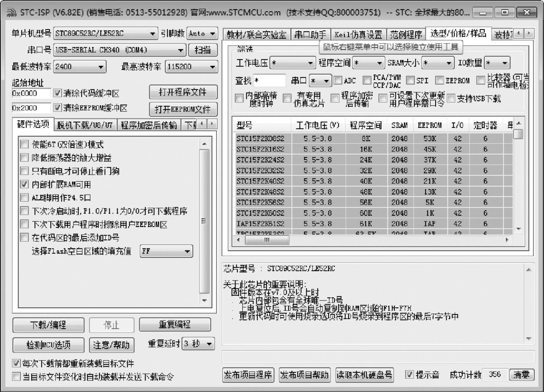Click the chip table horizontal scrollbar thumb

(267, 240)
